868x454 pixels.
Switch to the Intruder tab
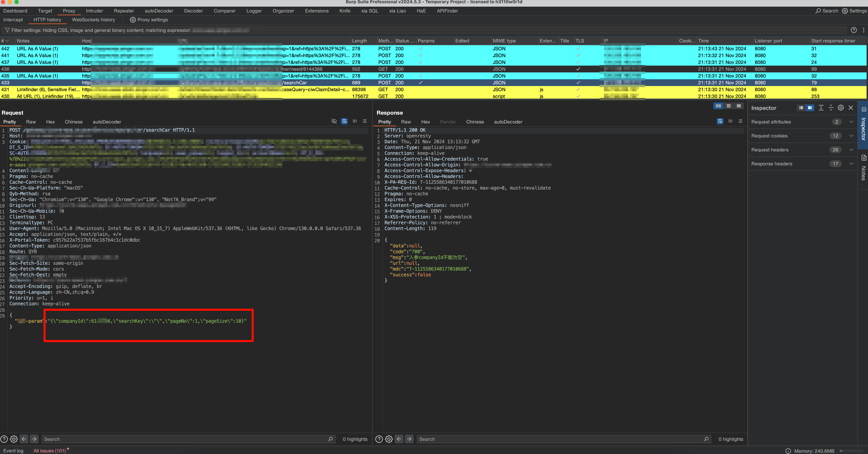pos(94,11)
